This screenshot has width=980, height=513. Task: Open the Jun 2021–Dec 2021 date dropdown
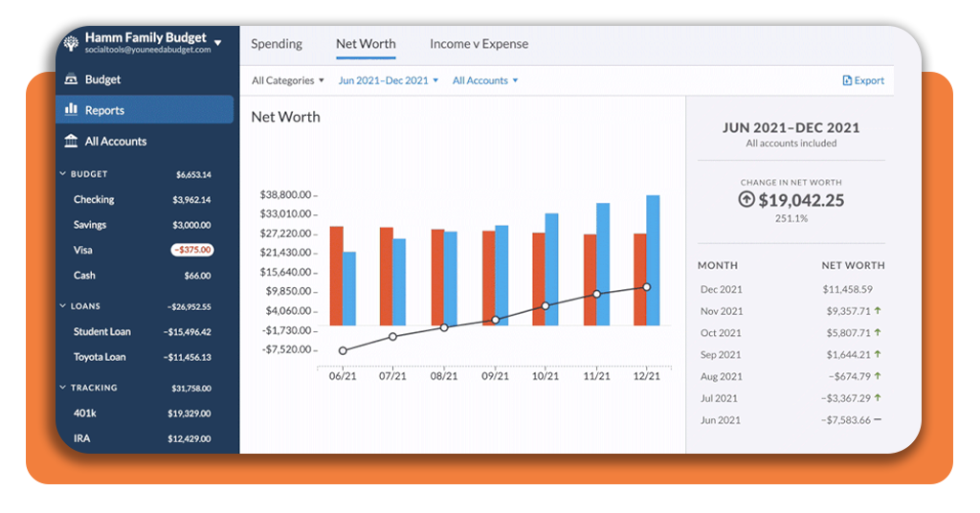coord(388,81)
